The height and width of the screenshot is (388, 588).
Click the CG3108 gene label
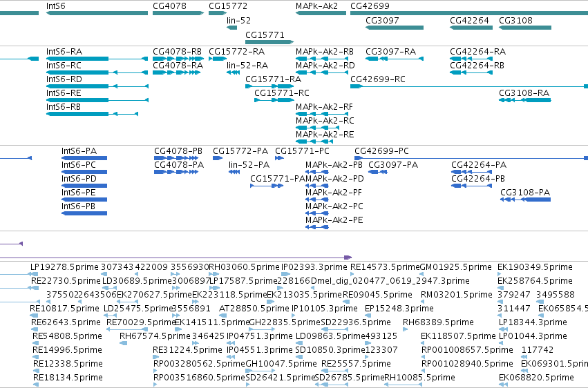[515, 21]
